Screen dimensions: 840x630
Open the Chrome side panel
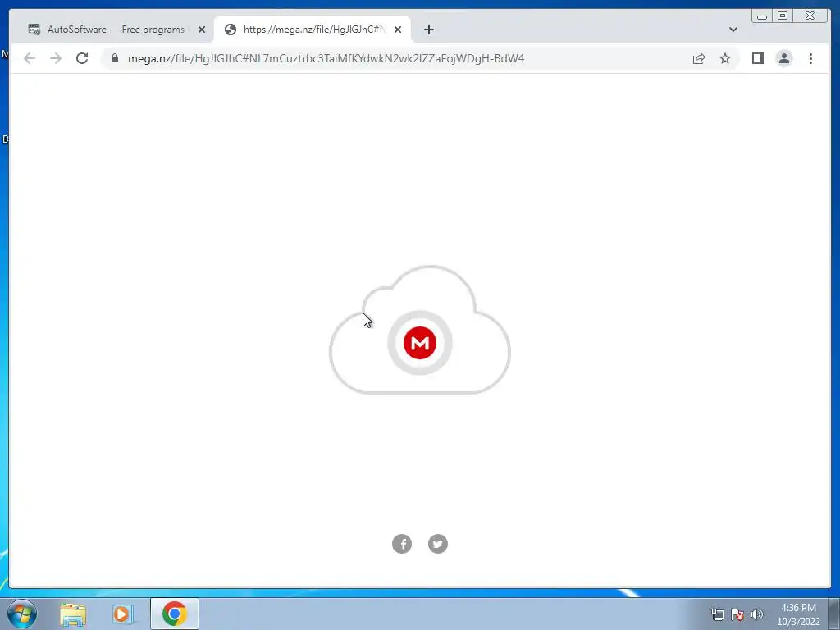[x=757, y=58]
